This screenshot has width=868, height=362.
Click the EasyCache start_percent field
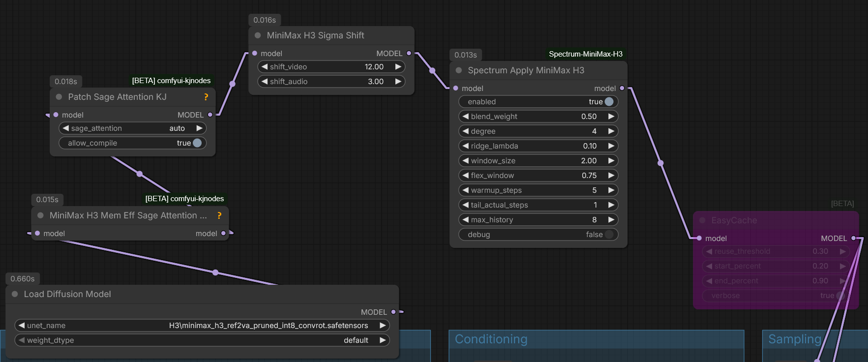(x=776, y=266)
